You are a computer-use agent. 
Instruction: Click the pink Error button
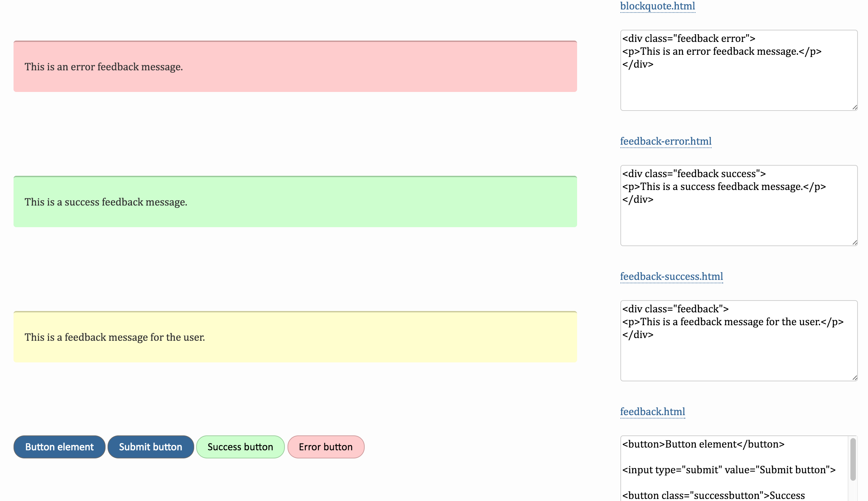click(326, 447)
